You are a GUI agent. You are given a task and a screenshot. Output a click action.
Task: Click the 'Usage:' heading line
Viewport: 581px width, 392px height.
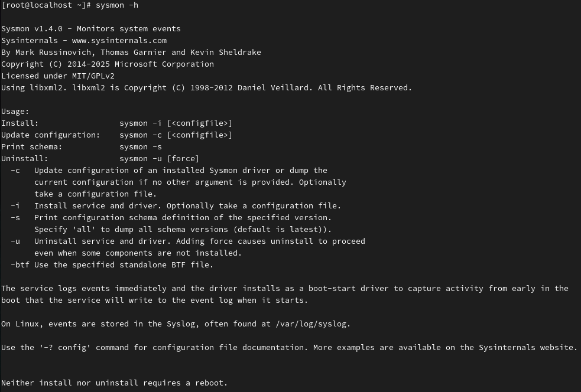click(15, 112)
